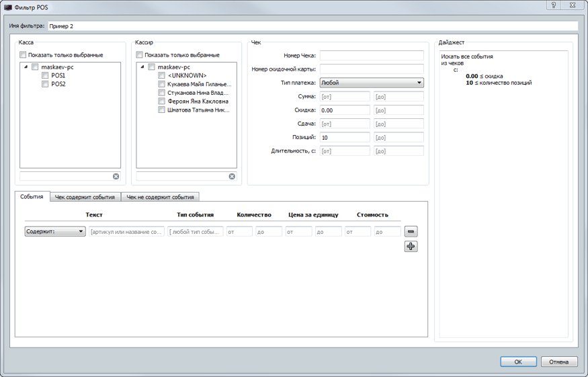Collapse the maskaev-pc node in Касса tree

26,67
